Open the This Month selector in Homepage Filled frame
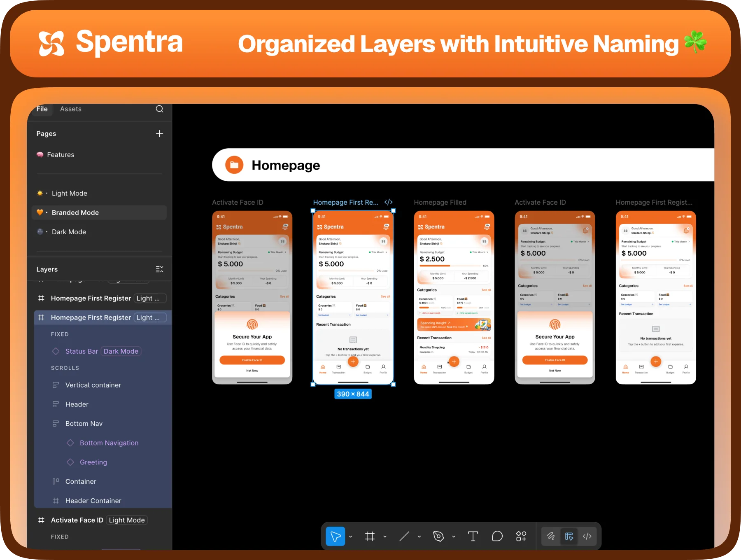Viewport: 741px width, 560px height. (x=479, y=252)
